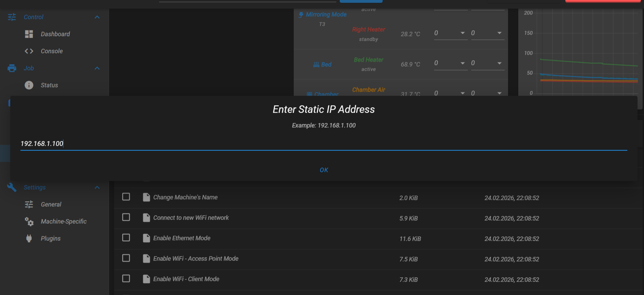644x295 pixels.
Task: Click the 68.9 °C Bed Heater reading
Action: tap(410, 64)
